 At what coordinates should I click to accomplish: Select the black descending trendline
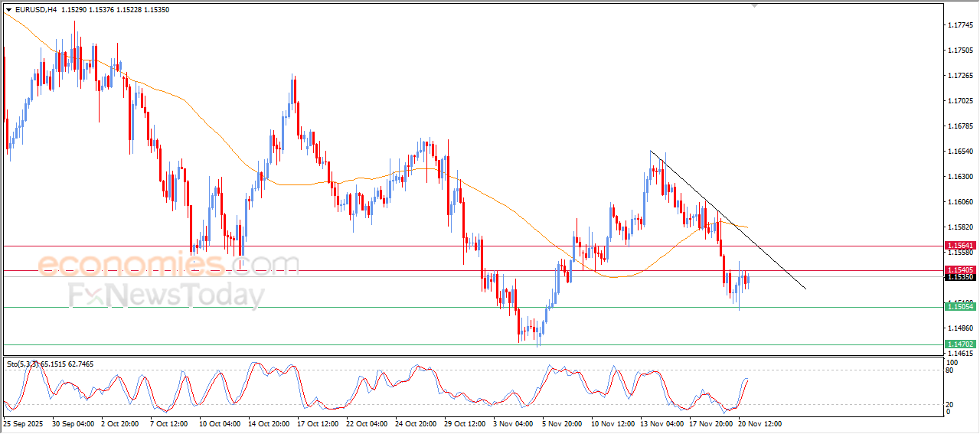[x=727, y=219]
